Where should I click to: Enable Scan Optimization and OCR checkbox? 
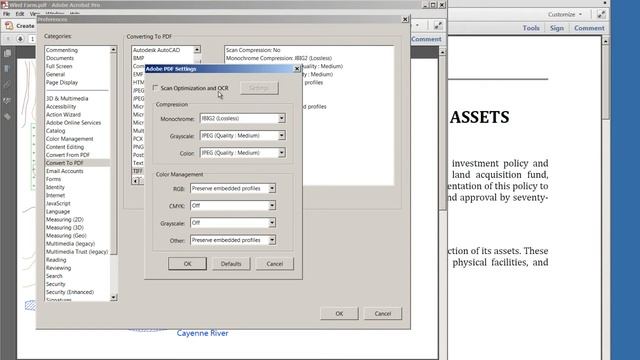[x=155, y=88]
